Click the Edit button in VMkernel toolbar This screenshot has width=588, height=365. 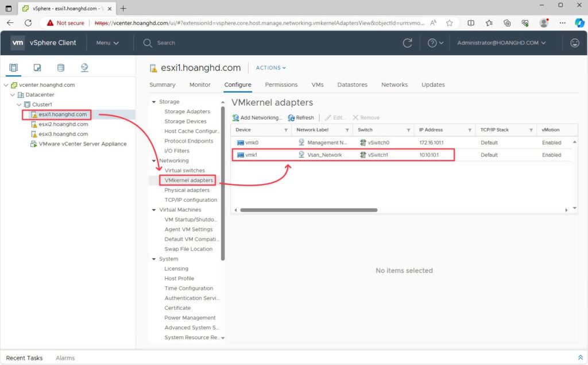coord(335,117)
